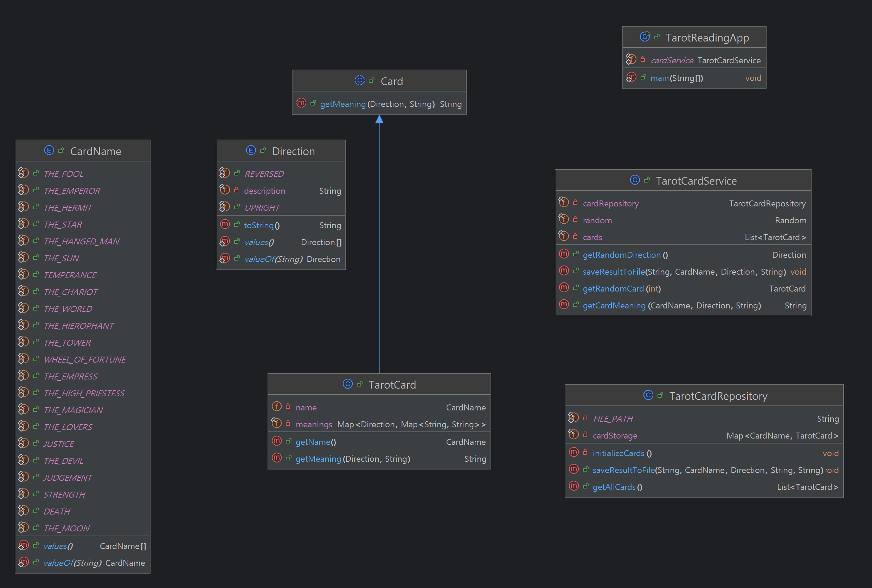Click the field icon beside cardService
The width and height of the screenshot is (872, 588).
(x=631, y=59)
